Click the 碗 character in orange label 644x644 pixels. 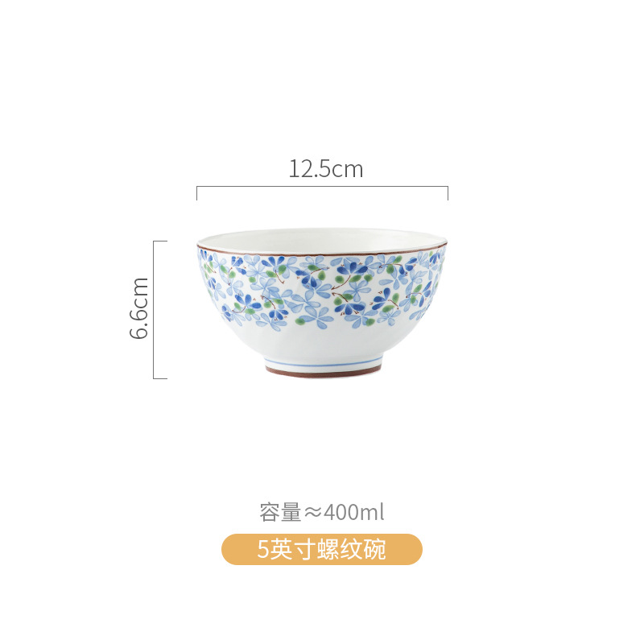tap(374, 549)
